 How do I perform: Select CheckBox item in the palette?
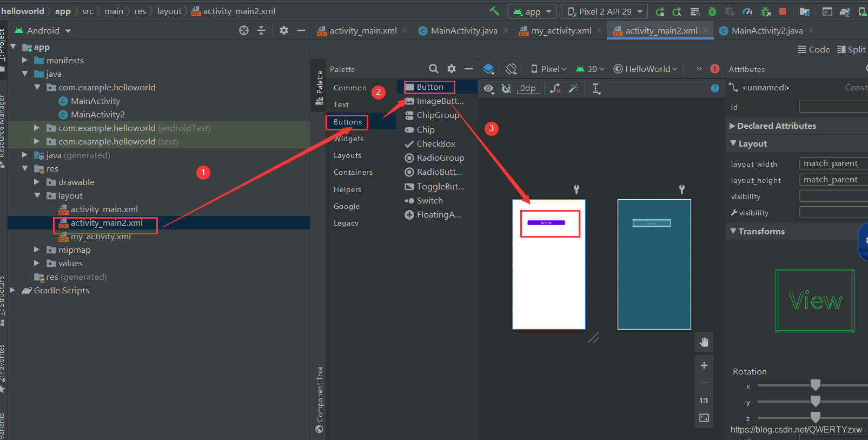point(436,143)
